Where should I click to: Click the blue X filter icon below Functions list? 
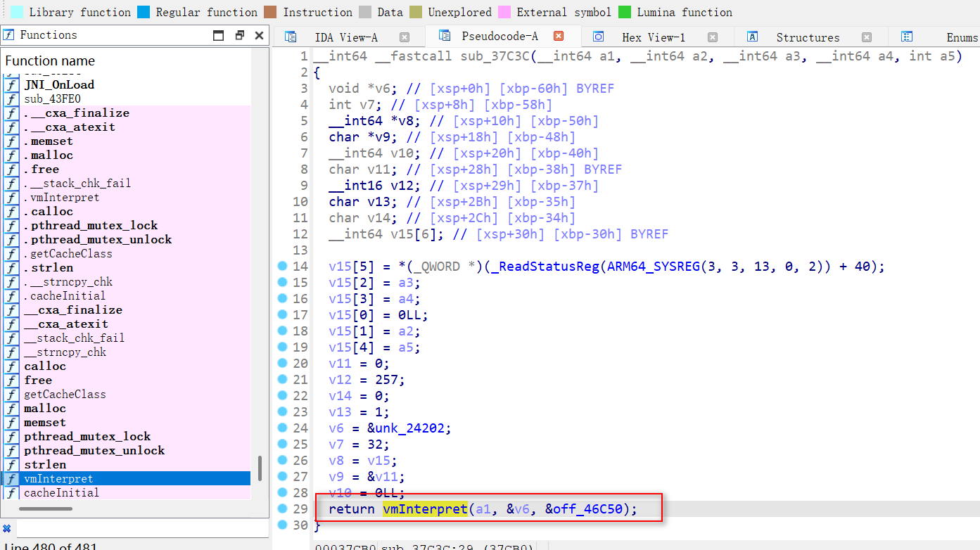[x=7, y=528]
